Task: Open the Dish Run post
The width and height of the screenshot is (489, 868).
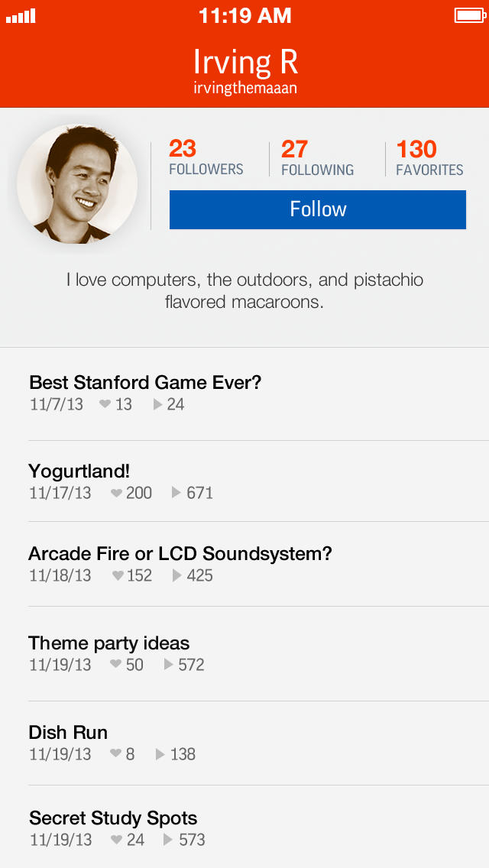Action: [68, 732]
